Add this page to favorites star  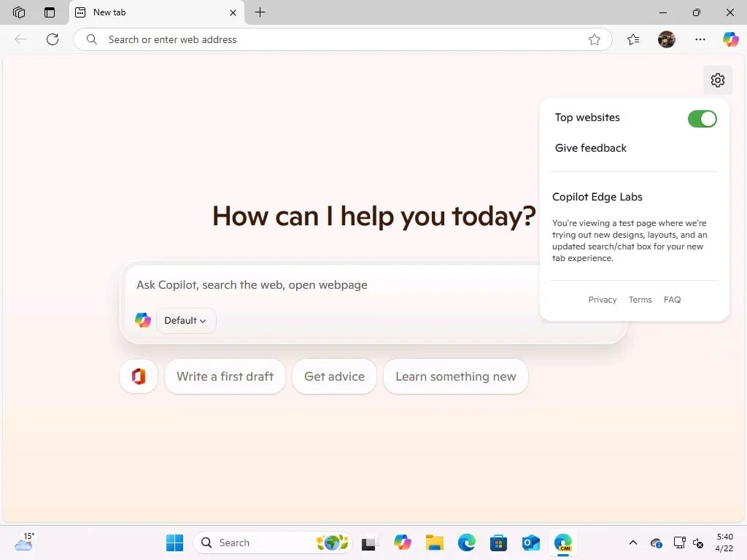point(594,39)
